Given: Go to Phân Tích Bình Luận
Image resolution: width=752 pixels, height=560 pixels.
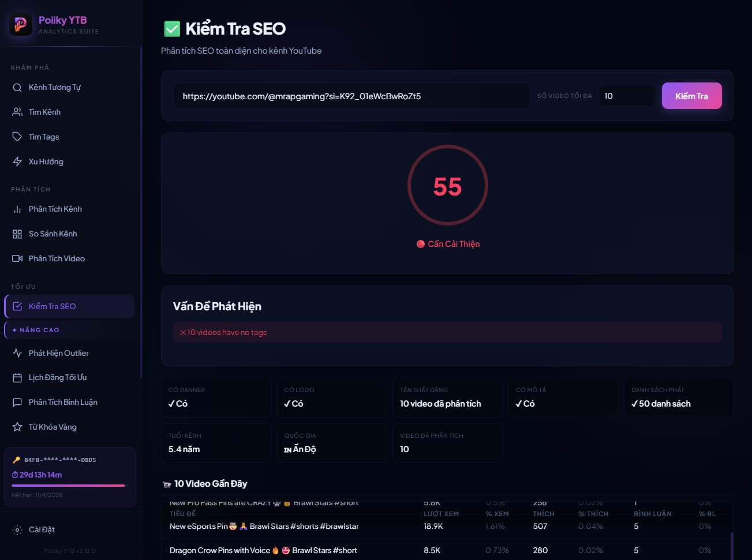Looking at the screenshot, I should coord(63,403).
